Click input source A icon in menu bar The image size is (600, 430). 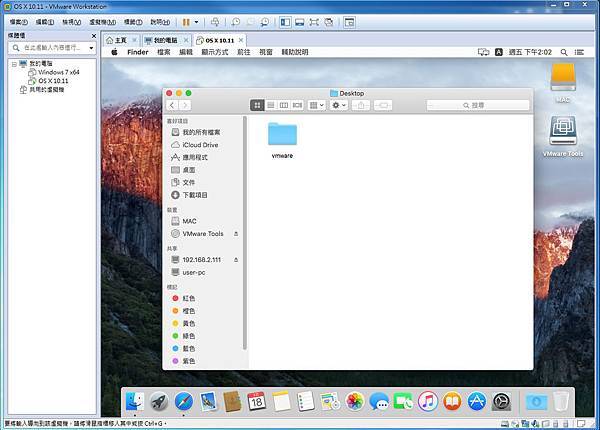499,52
